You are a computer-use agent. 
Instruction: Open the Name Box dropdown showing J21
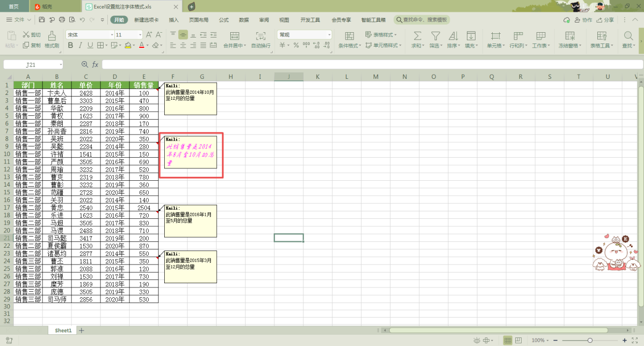pyautogui.click(x=61, y=64)
